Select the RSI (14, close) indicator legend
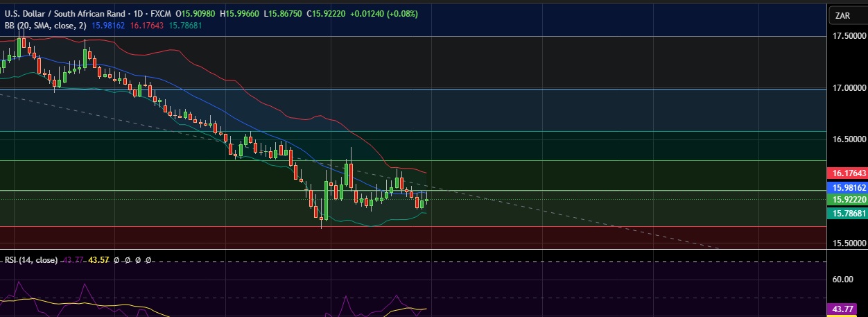Screen dimensions: 868x317 click(x=31, y=260)
